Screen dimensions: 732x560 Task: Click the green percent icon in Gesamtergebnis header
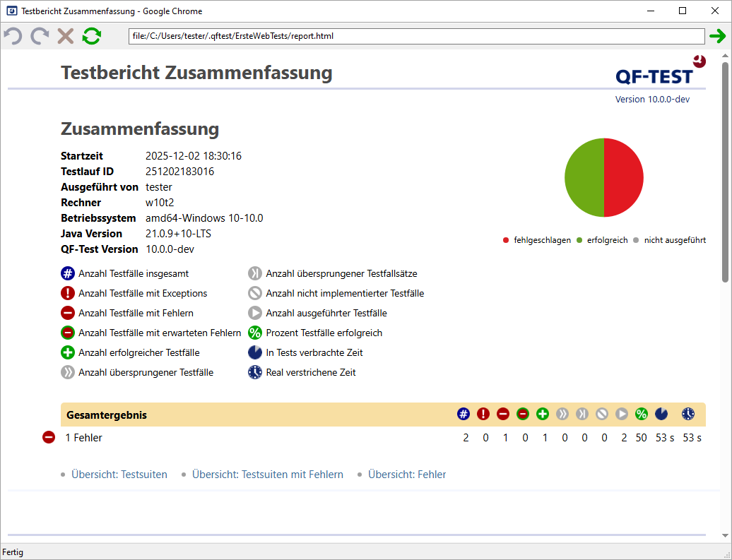[x=642, y=415]
